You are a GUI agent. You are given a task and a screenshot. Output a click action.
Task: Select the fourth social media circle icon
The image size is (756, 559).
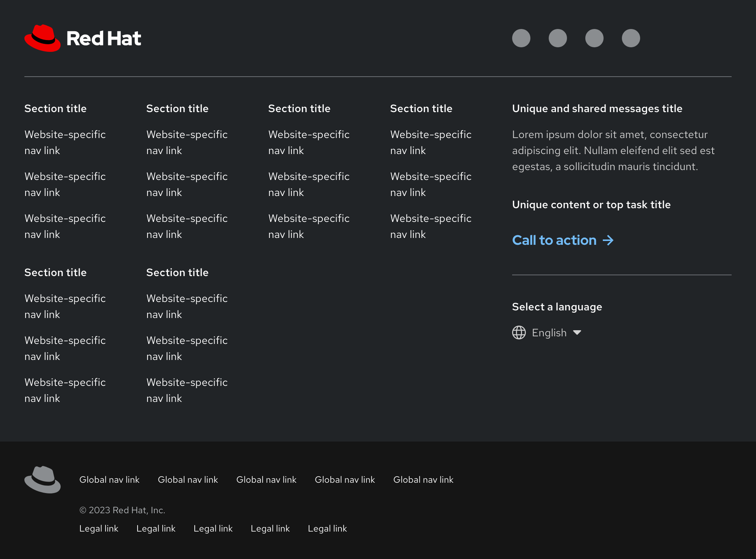click(x=631, y=38)
